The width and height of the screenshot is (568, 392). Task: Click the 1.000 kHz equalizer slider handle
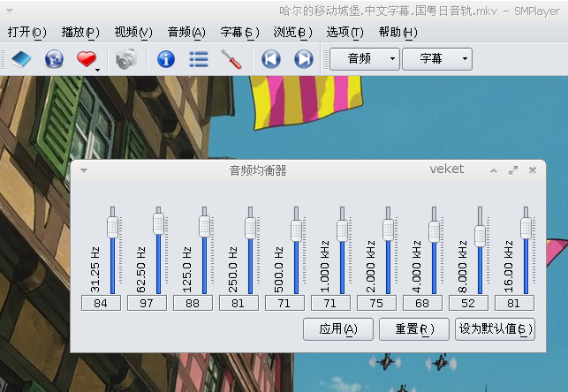[343, 230]
